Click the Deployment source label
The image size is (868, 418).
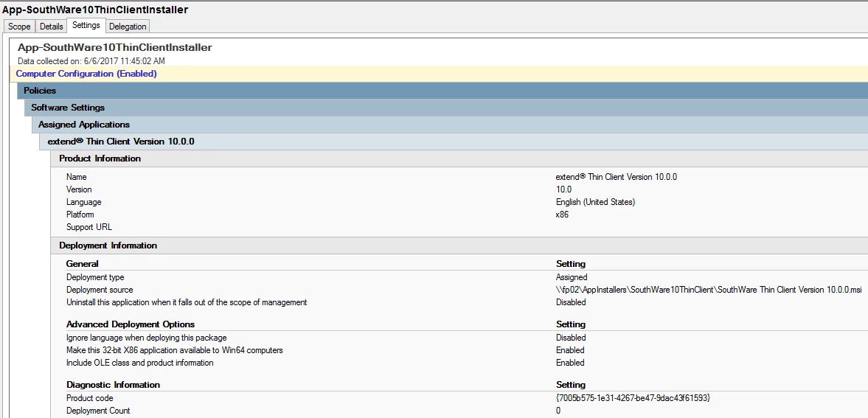click(100, 290)
